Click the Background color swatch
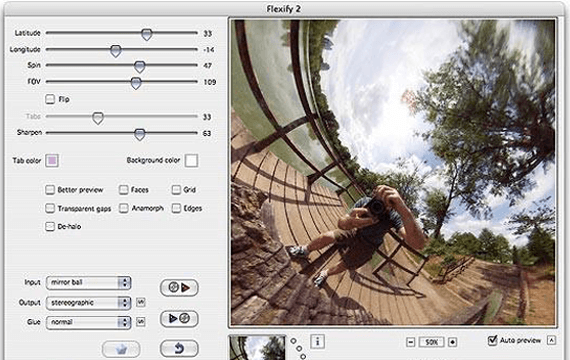The height and width of the screenshot is (360, 570). tap(192, 160)
